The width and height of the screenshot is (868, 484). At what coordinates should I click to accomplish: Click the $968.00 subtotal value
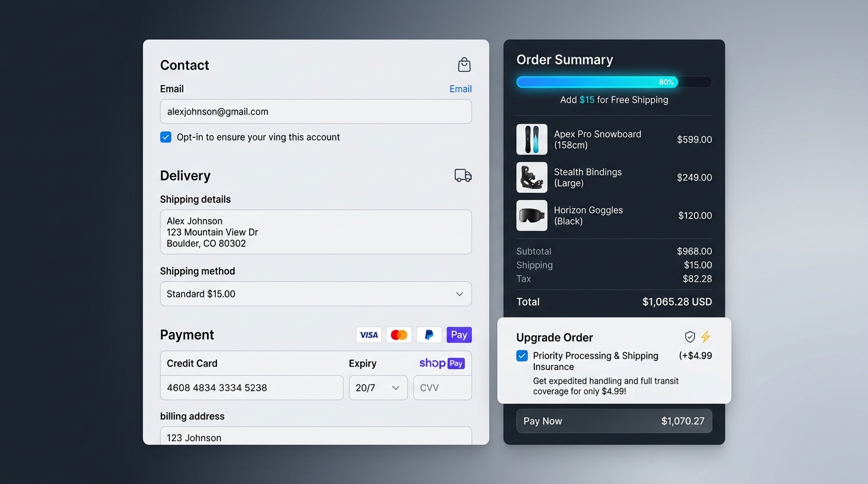695,251
